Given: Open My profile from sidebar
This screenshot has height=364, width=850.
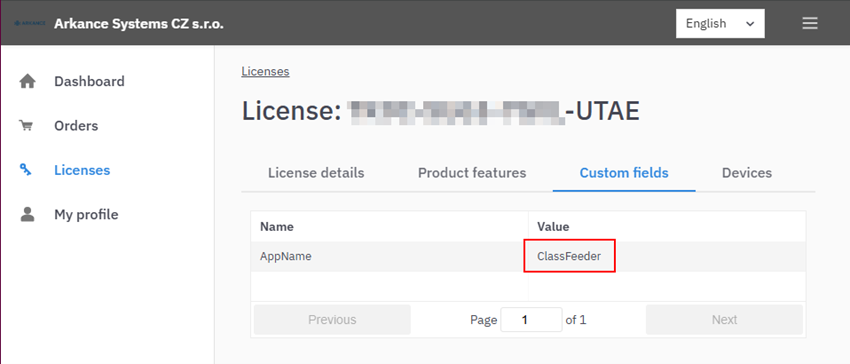Looking at the screenshot, I should coord(86,215).
